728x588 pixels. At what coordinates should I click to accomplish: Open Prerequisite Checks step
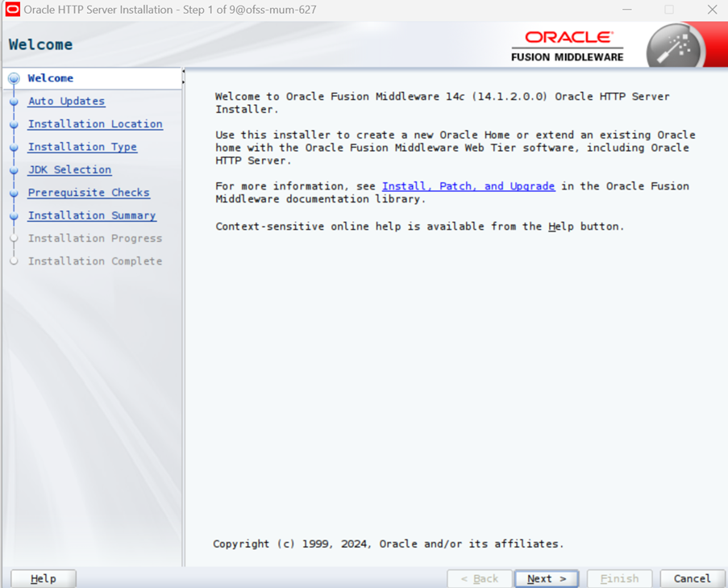click(x=89, y=192)
